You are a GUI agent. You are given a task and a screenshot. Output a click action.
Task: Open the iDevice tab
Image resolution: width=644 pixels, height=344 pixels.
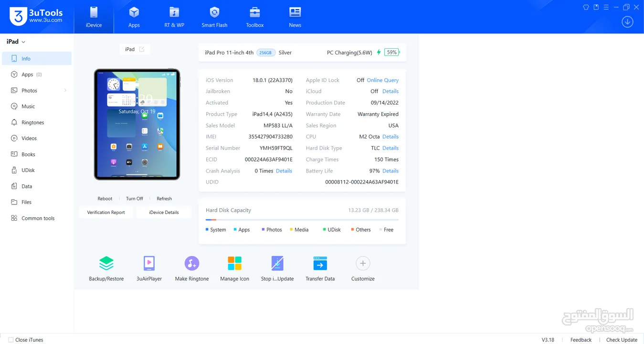pyautogui.click(x=94, y=17)
